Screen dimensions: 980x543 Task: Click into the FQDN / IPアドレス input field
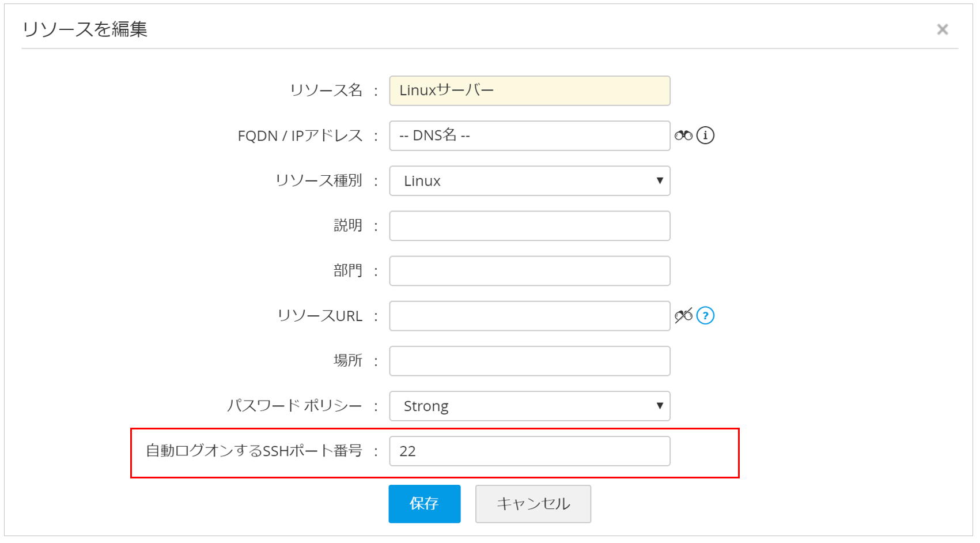click(529, 136)
